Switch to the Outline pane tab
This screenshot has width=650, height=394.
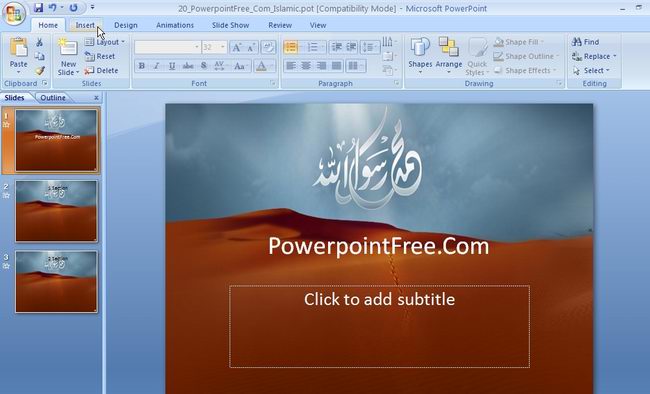point(53,97)
